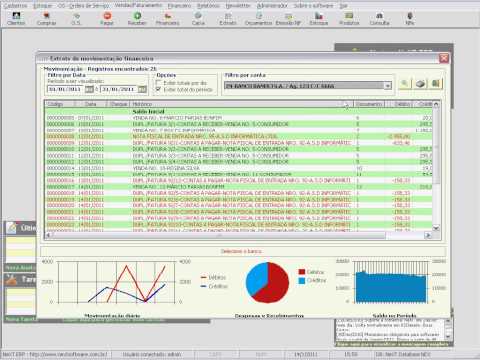Click the grid's horizontal scrollbar right arrow
The width and height of the screenshot is (480, 360).
[428, 235]
